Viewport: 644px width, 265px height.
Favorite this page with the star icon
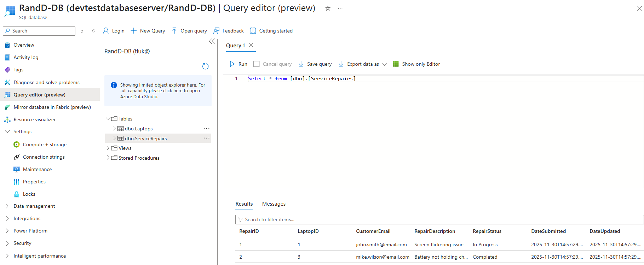coord(328,8)
